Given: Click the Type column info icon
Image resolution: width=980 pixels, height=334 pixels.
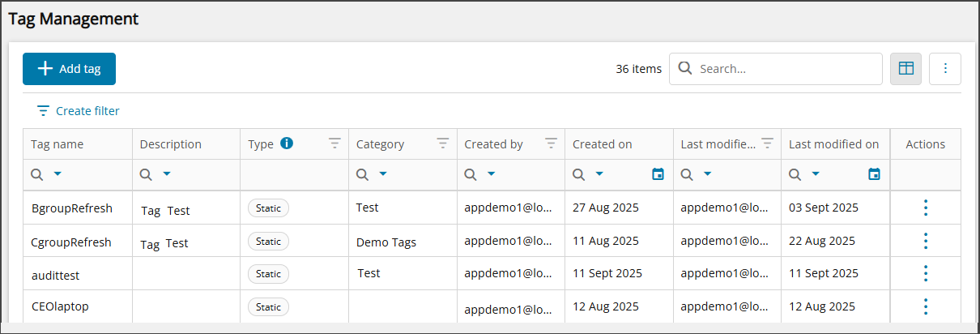Looking at the screenshot, I should click(286, 143).
